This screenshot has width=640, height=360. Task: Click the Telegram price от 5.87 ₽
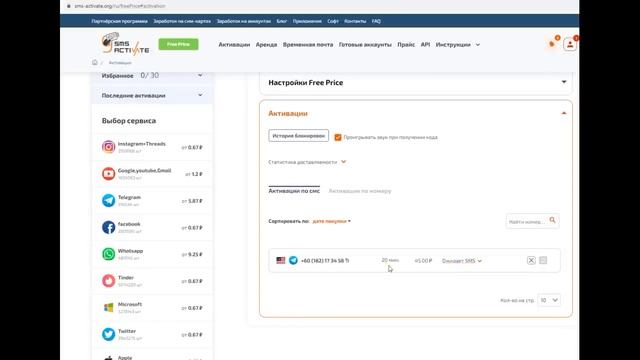[x=192, y=201]
